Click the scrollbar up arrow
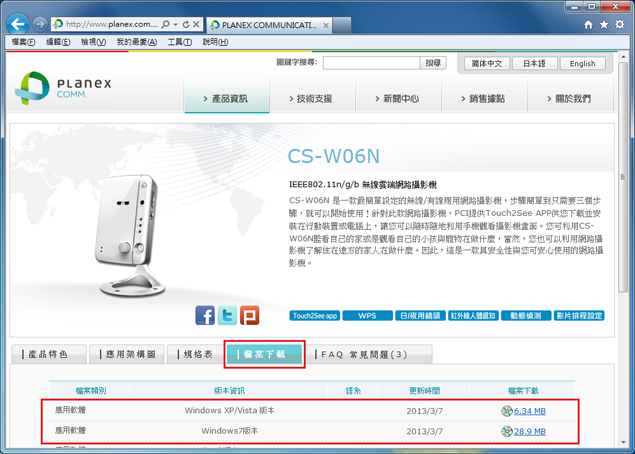The height and width of the screenshot is (454, 635). tap(623, 57)
